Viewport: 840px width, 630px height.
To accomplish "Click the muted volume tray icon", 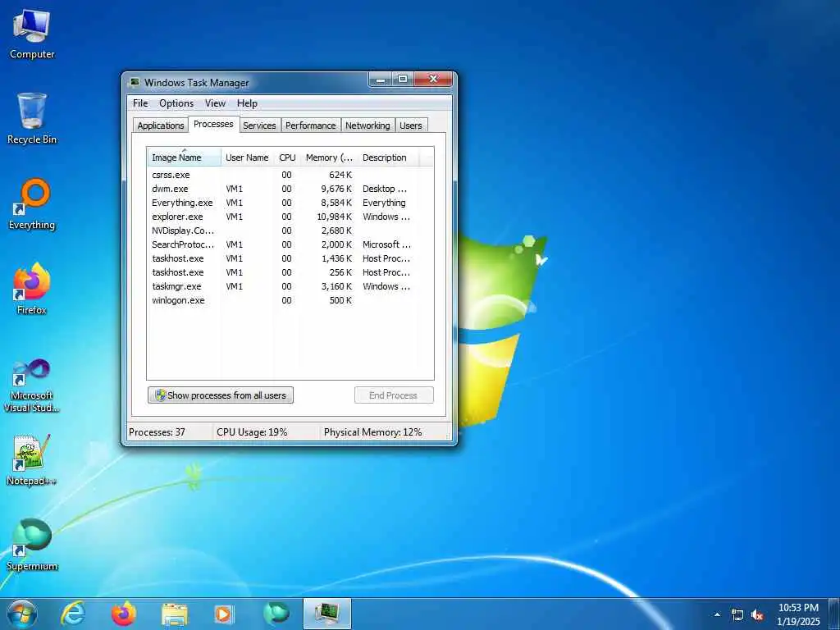I will (757, 615).
